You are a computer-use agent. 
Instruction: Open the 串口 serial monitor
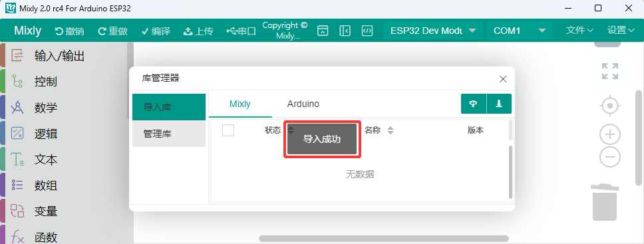tap(241, 31)
